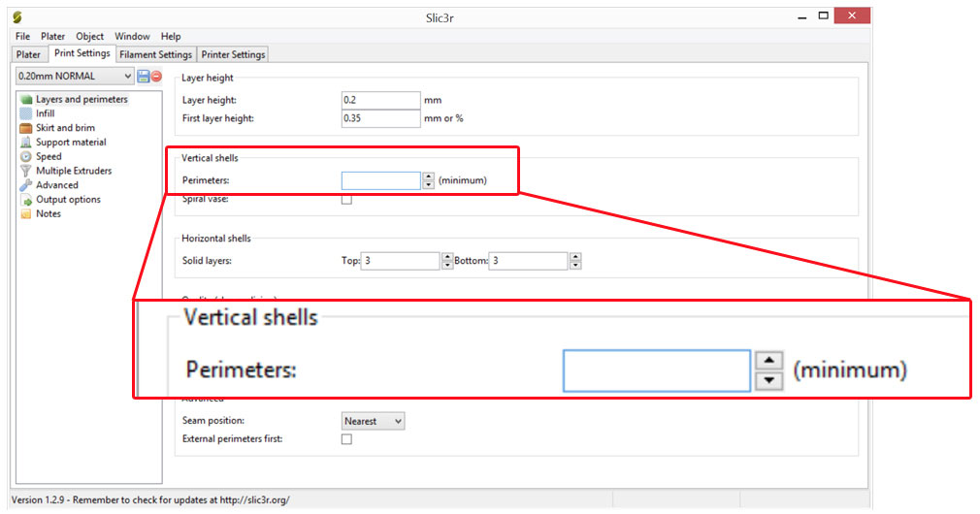Open the 0.20mm NORMAL preset dropdown
Viewport: 980px width, 514px height.
tap(75, 77)
